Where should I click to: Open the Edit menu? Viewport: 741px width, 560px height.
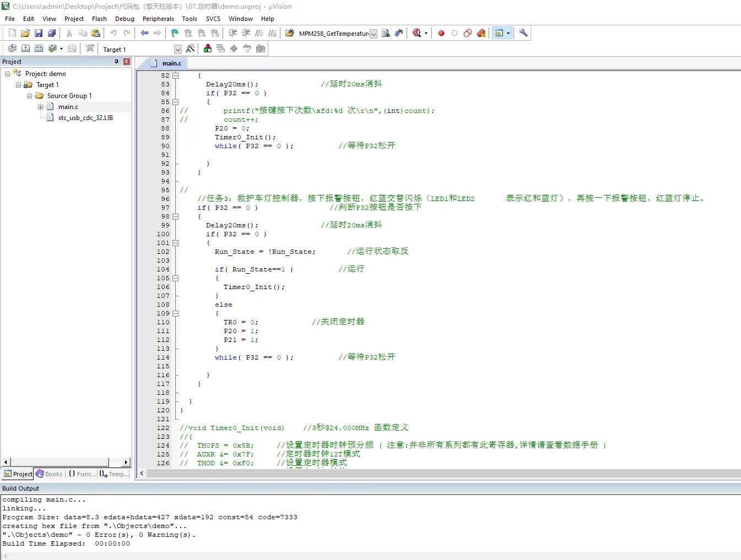click(x=29, y=19)
